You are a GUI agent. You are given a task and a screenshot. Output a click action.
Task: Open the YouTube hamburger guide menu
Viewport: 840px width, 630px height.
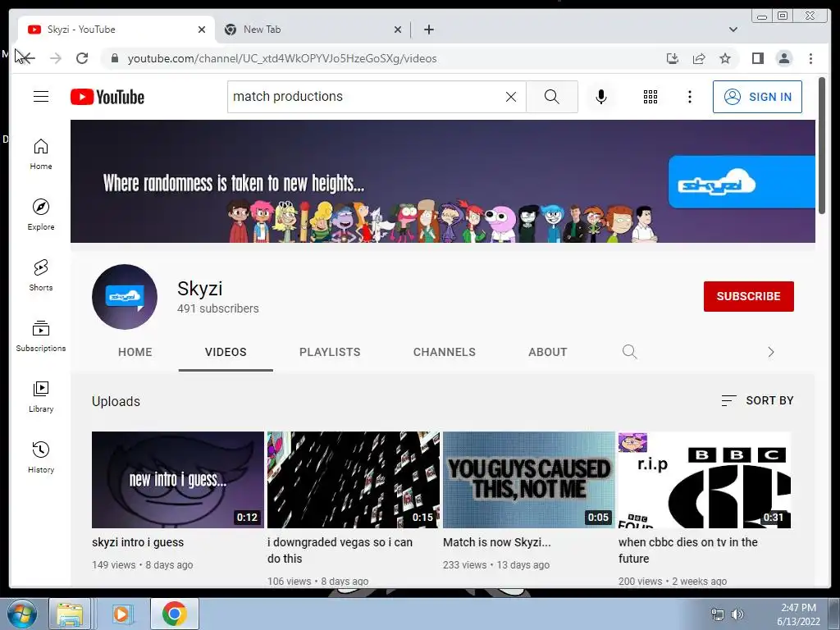41,97
